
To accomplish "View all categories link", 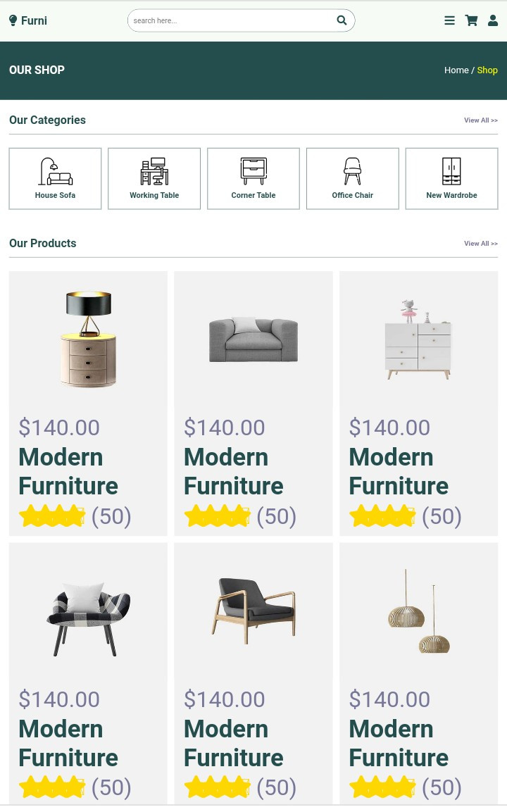I will [x=480, y=120].
